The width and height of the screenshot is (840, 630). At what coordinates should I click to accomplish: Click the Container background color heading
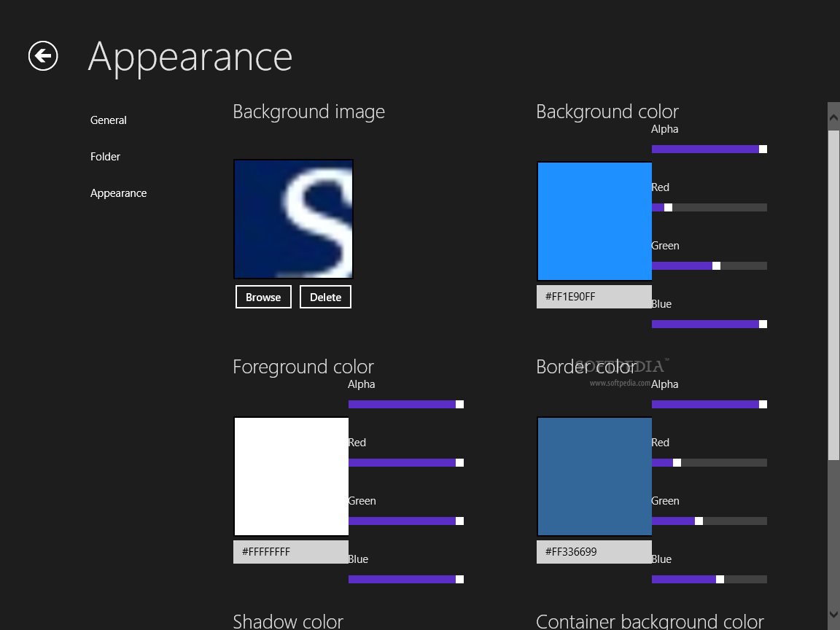(x=650, y=621)
